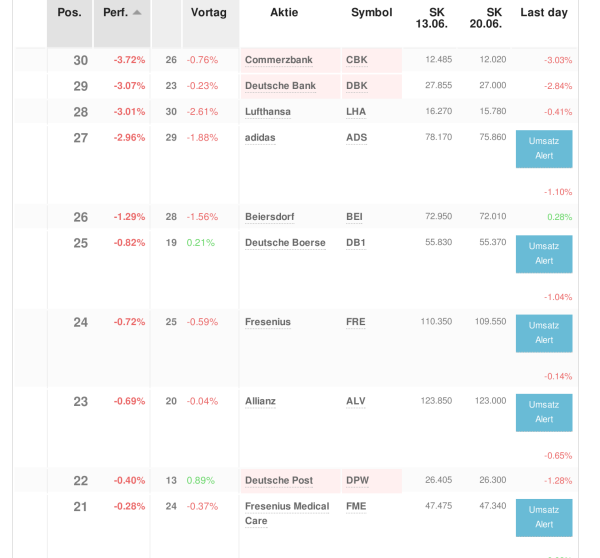
Task: Click Umsatz Alert button for Deutsche Boerse
Action: point(544,253)
